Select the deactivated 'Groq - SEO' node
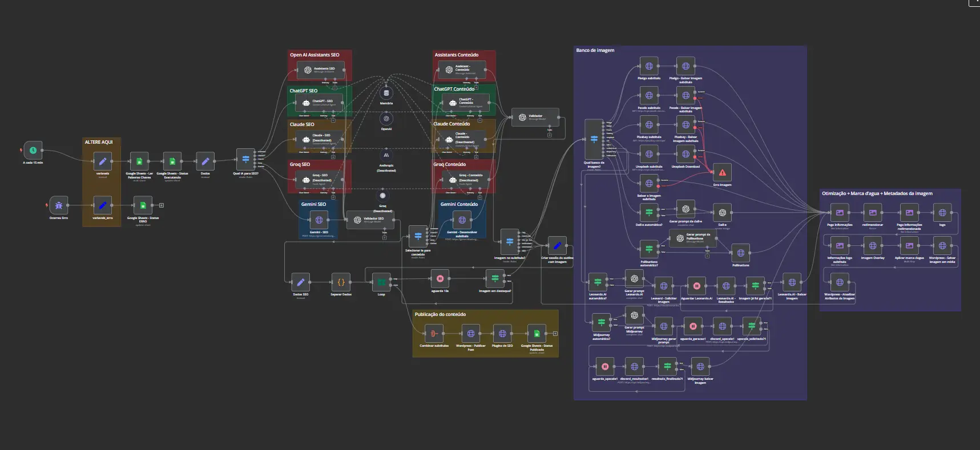 click(x=320, y=180)
